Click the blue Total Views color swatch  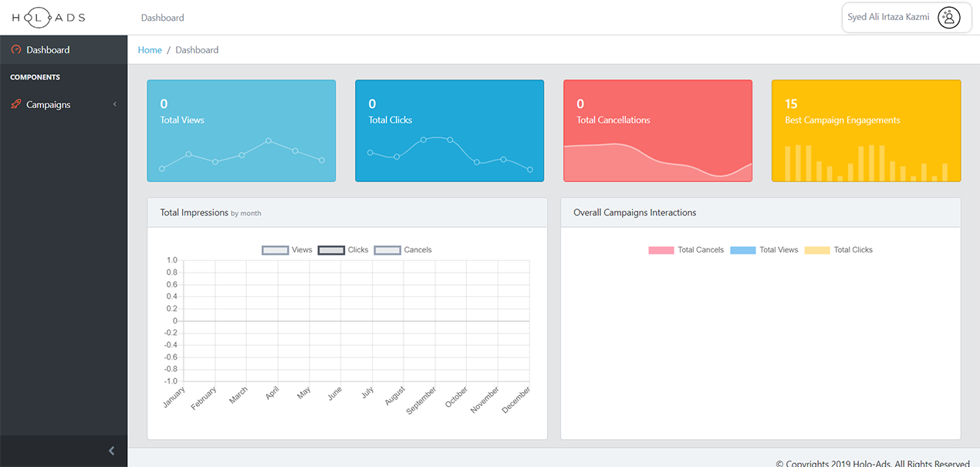pyautogui.click(x=743, y=250)
